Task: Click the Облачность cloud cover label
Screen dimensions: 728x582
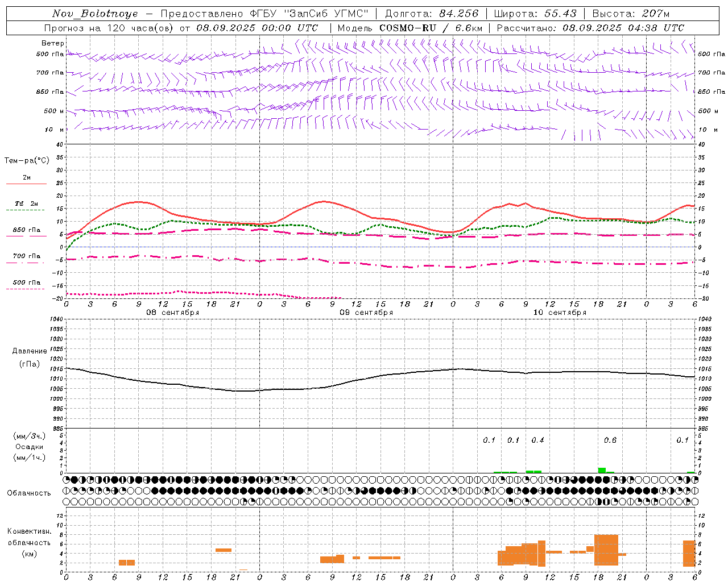Action: [29, 493]
